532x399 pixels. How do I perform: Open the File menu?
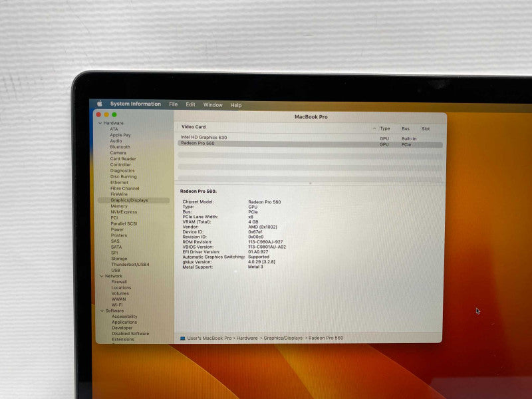click(174, 104)
